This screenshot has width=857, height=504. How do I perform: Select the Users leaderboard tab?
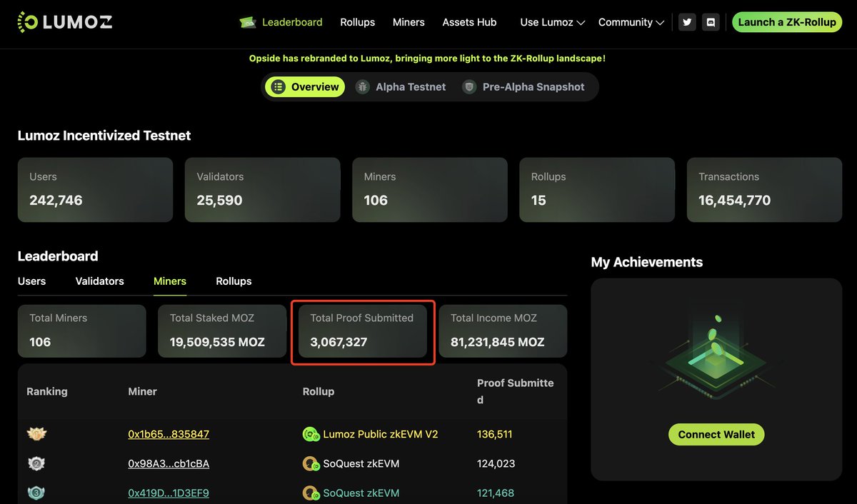click(x=31, y=281)
